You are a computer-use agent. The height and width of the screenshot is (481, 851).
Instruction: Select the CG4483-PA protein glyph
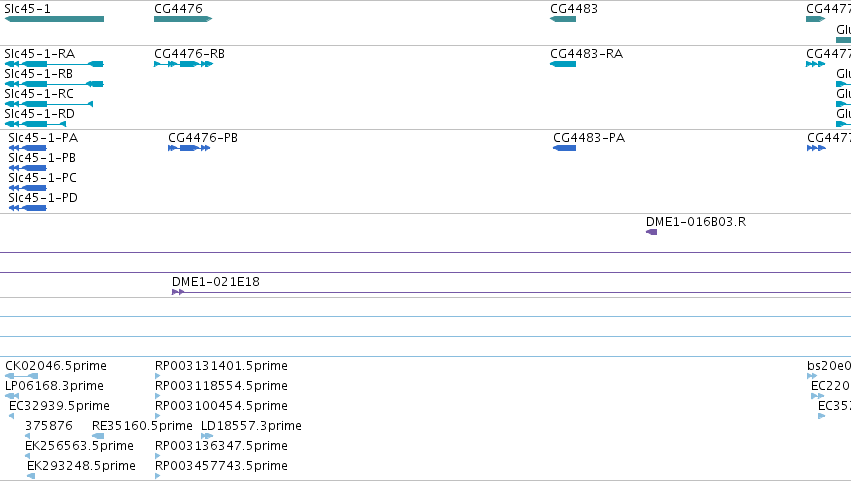tap(564, 148)
